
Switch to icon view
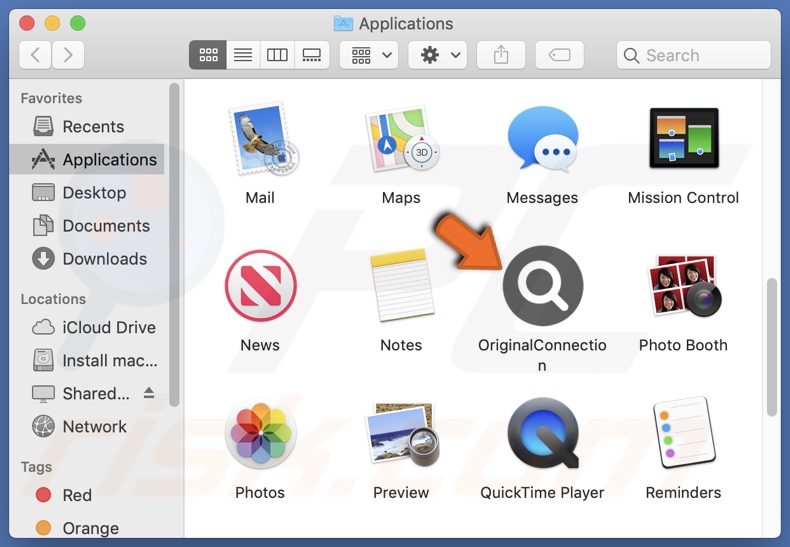208,55
